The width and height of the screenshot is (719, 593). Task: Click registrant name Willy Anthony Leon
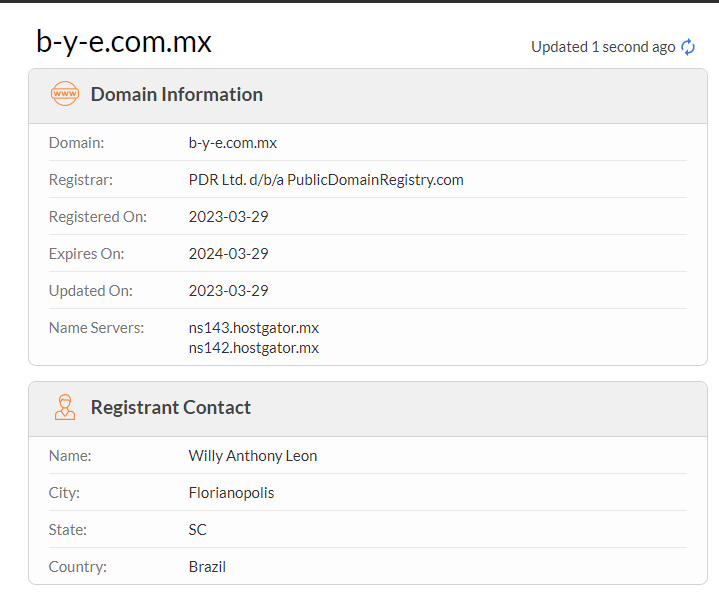253,456
